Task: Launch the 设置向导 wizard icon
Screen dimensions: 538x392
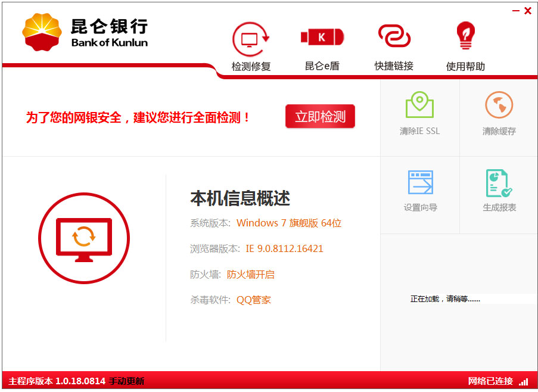Action: pyautogui.click(x=420, y=183)
